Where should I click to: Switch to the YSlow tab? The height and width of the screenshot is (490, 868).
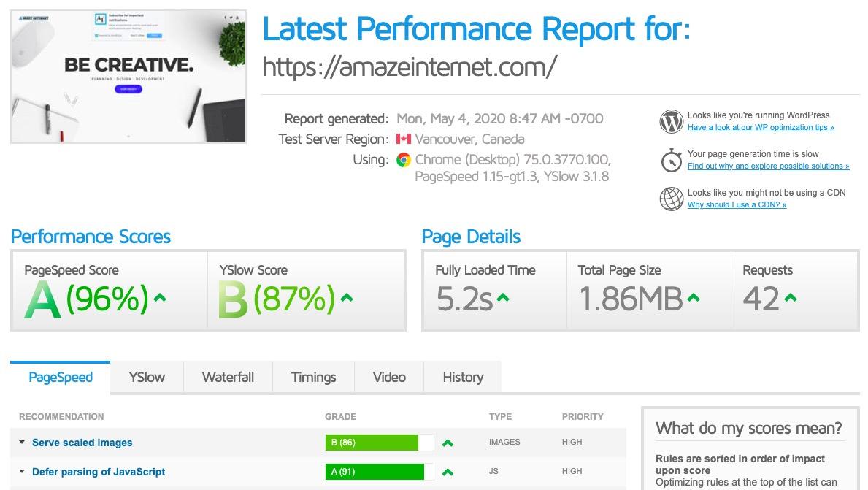(x=146, y=377)
